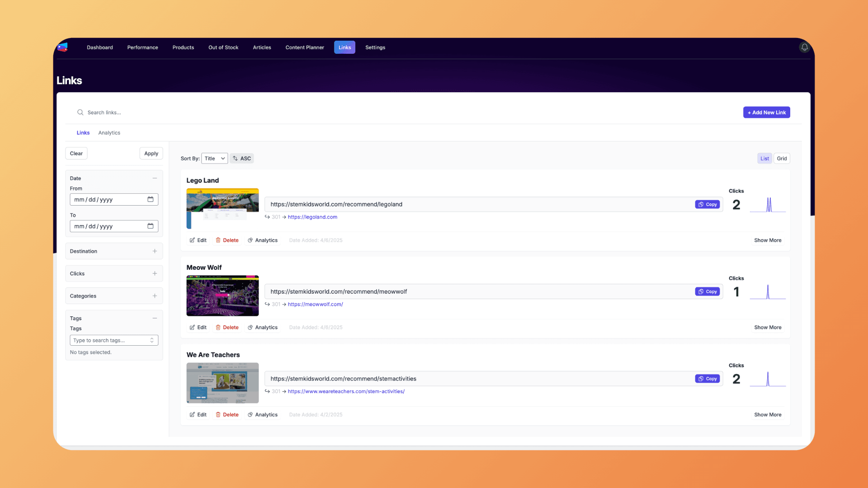Viewport: 868px width, 488px height.
Task: Click the Add New Link button
Action: pyautogui.click(x=766, y=112)
